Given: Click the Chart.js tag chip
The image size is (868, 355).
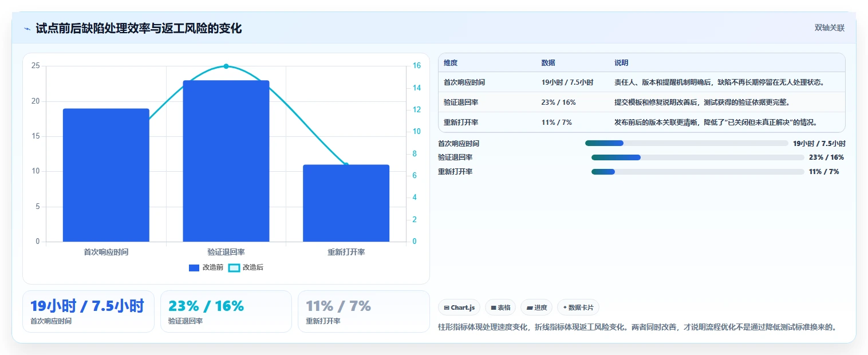Looking at the screenshot, I should coord(460,307).
